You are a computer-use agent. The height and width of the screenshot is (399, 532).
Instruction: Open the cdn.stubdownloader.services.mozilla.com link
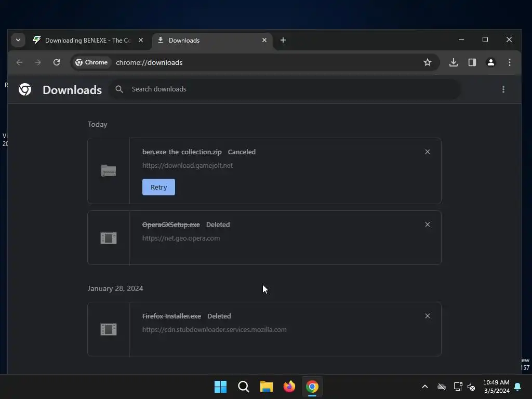click(x=214, y=330)
